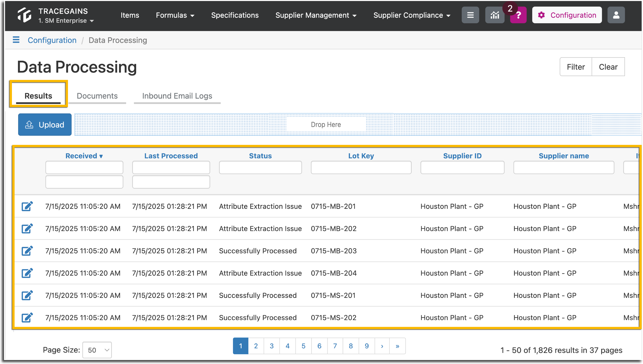
Task: Edit the row with lot key 0715-MS-201
Action: click(x=27, y=295)
